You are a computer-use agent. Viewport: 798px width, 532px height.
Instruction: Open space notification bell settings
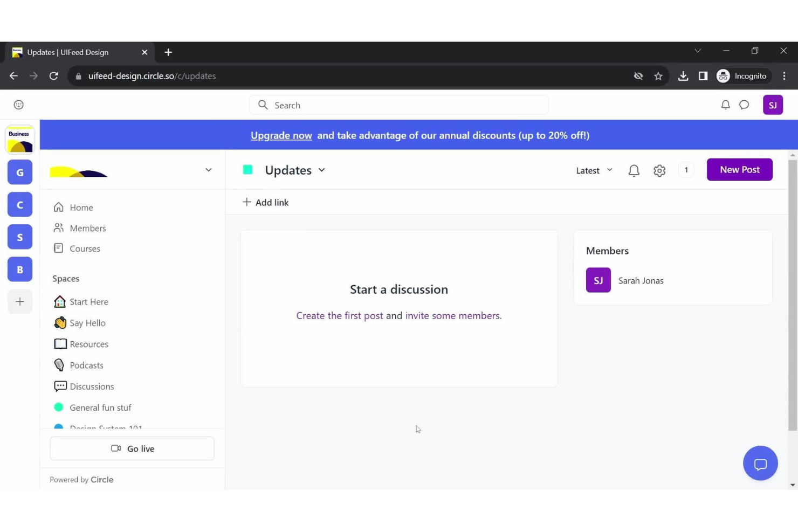(x=634, y=170)
